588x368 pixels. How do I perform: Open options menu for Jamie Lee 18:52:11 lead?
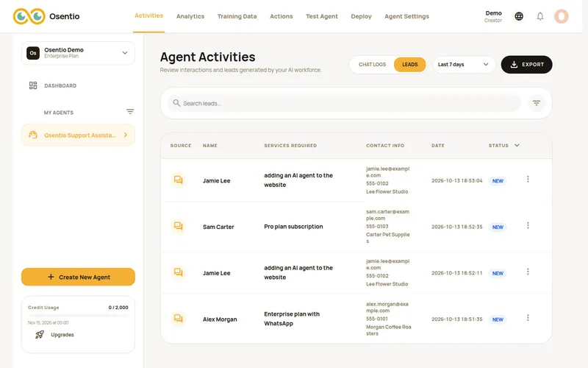(528, 272)
